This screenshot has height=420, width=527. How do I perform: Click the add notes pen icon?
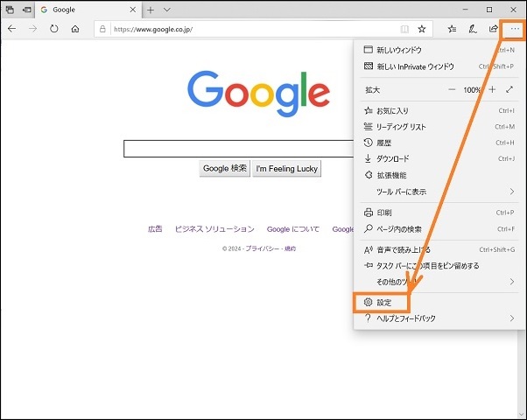point(473,28)
